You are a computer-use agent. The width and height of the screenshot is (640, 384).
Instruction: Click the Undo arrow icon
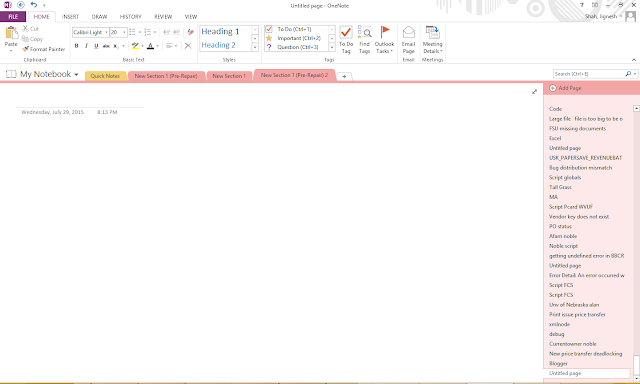(x=34, y=5)
